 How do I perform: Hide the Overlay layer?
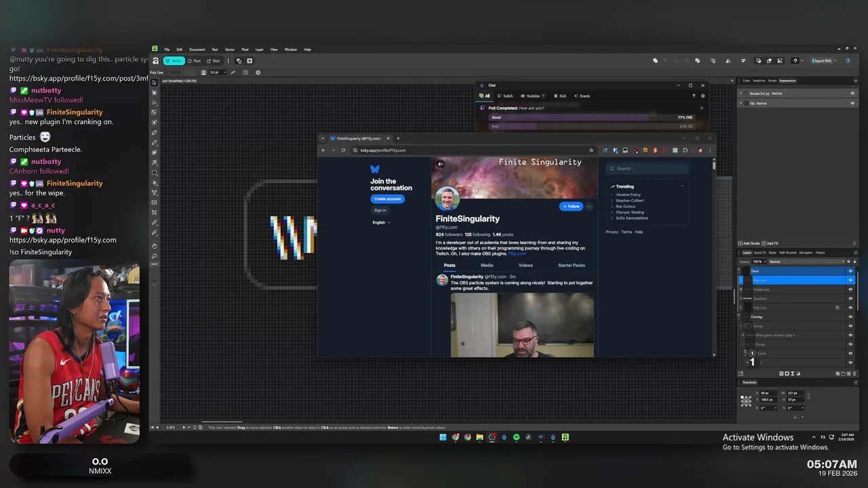pos(850,317)
